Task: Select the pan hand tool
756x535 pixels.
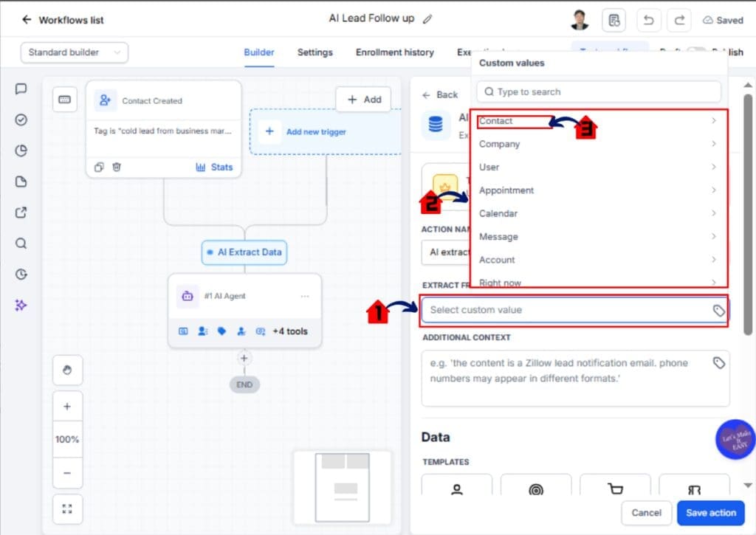Action: [67, 370]
